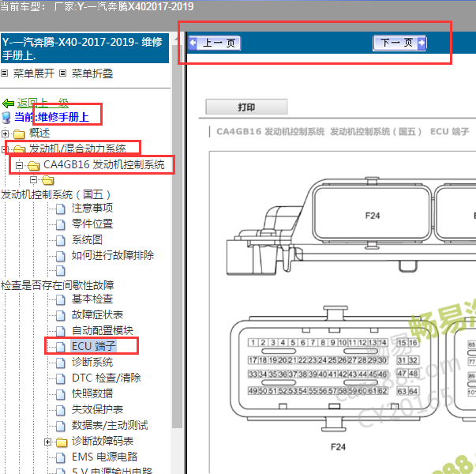Click the F24 connector pin diagram

pos(334,369)
